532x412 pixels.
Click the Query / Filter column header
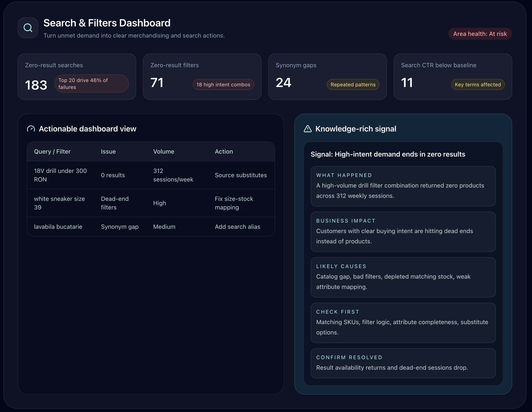point(52,152)
